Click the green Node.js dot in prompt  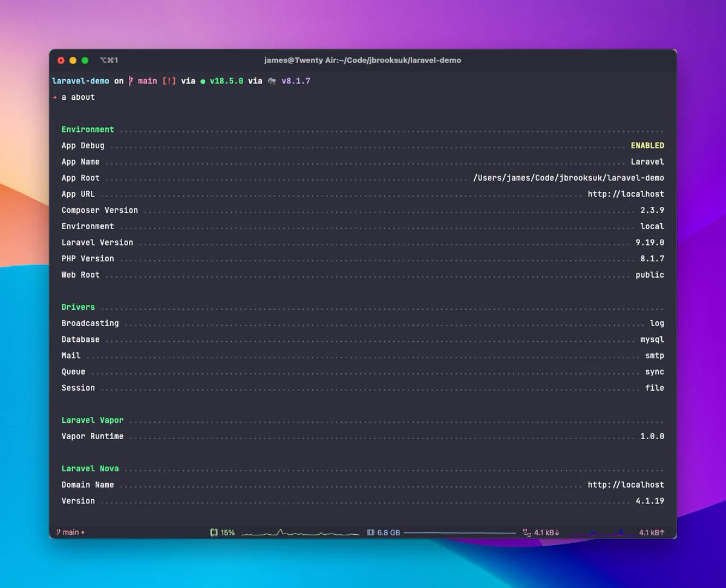point(203,81)
